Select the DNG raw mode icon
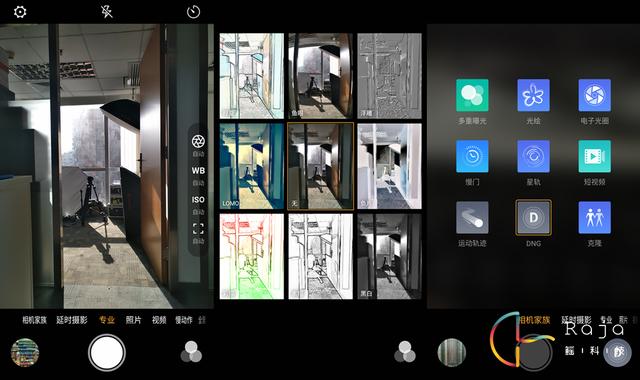The image size is (640, 380). (533, 218)
